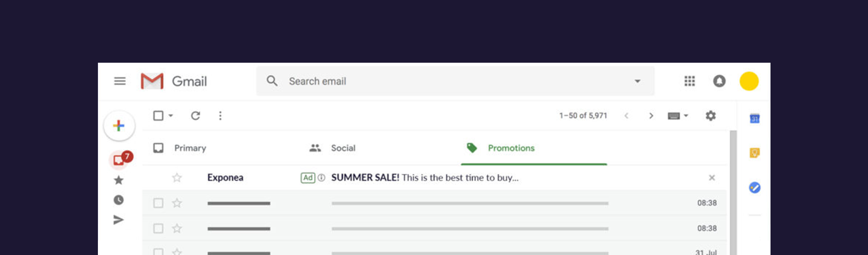Open the Google apps grid
Image resolution: width=868 pixels, height=255 pixels.
690,81
